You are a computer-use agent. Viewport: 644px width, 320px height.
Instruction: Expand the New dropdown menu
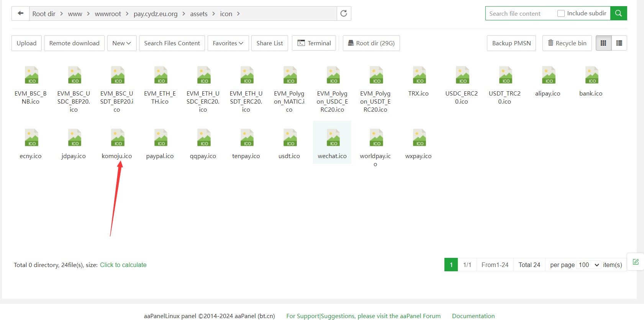pyautogui.click(x=122, y=43)
